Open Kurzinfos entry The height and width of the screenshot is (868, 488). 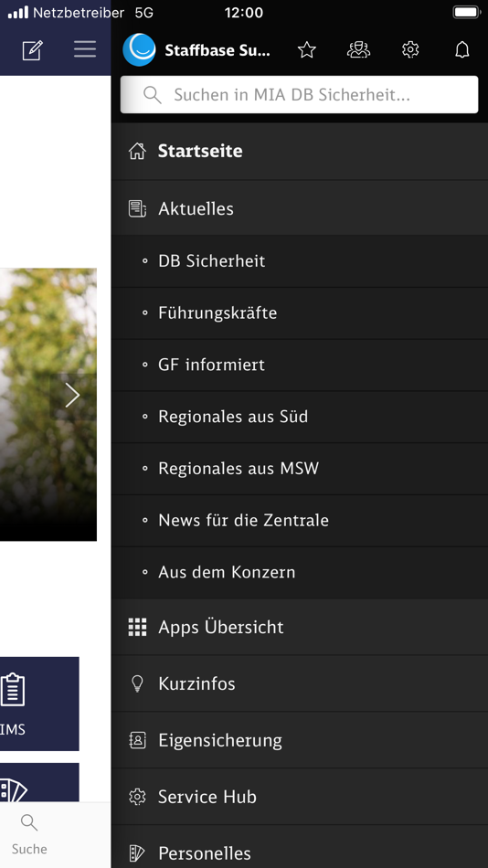click(x=299, y=683)
